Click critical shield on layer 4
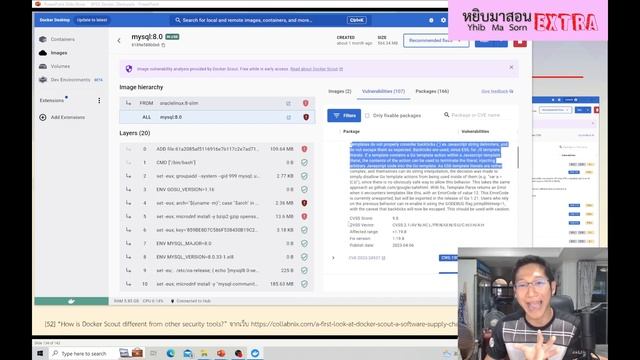The height and width of the screenshot is (360, 640). 304,203
